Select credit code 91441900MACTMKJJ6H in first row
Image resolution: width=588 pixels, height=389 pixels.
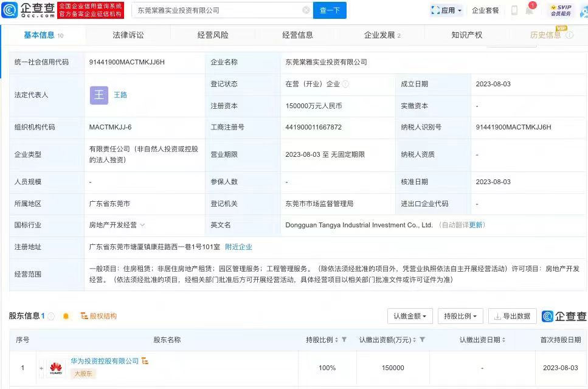tap(126, 62)
